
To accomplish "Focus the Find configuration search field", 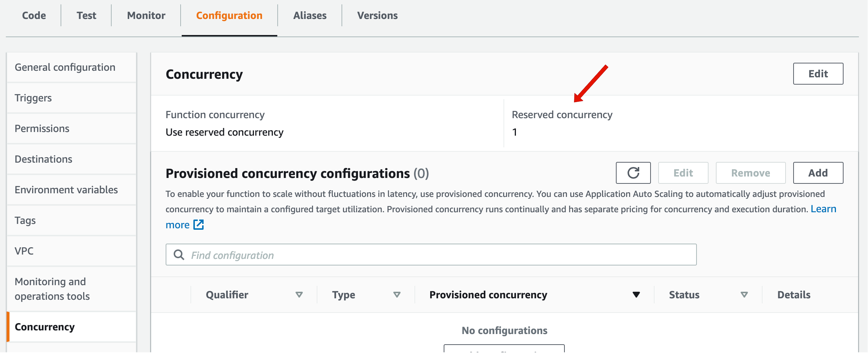I will tap(431, 255).
